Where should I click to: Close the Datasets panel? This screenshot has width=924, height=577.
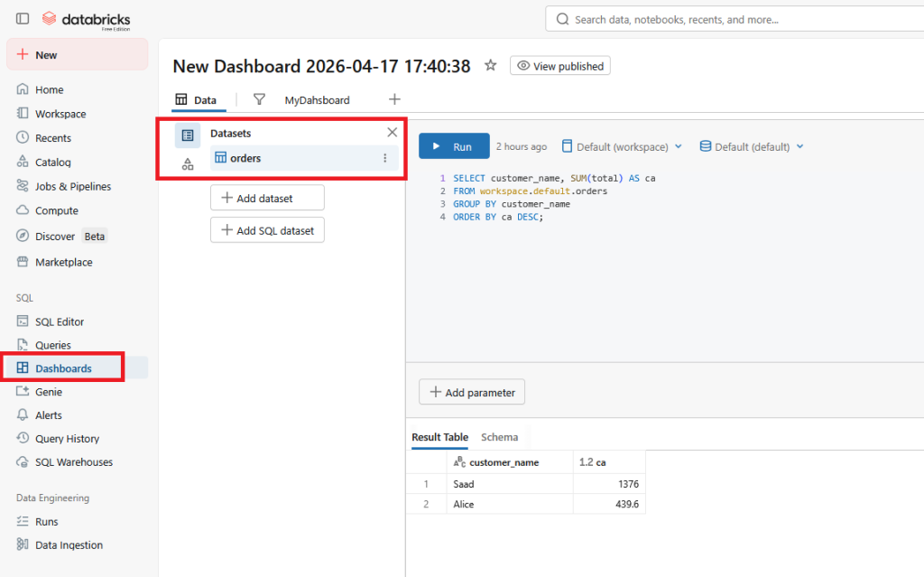[x=392, y=133]
